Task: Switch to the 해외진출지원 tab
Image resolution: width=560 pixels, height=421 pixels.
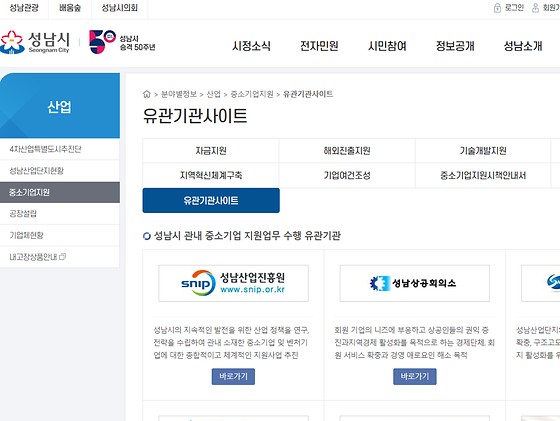Action: coord(347,151)
